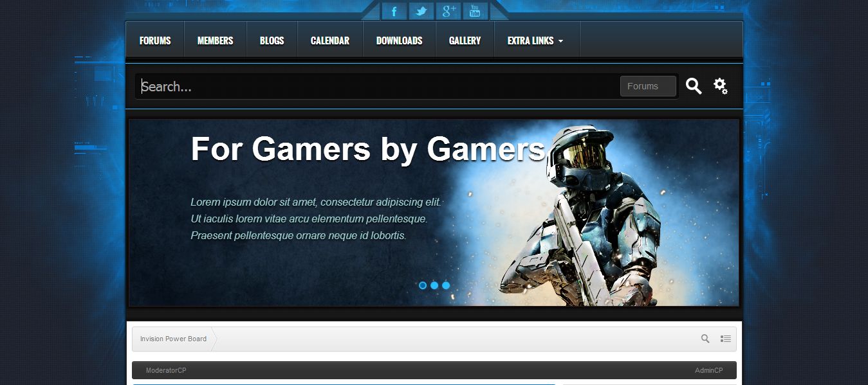Click the ModeratorCP link
Viewport: 868px width, 385px height.
click(x=166, y=370)
